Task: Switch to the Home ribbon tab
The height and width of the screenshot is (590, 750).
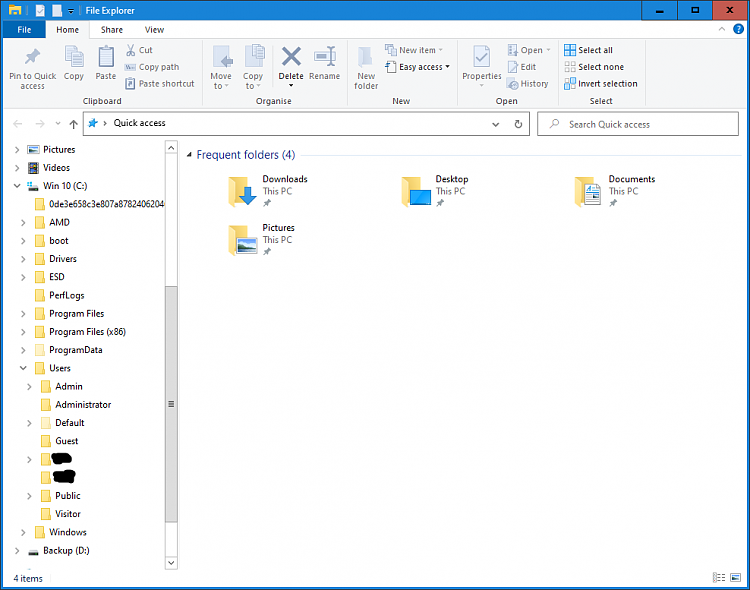Action: pos(67,30)
